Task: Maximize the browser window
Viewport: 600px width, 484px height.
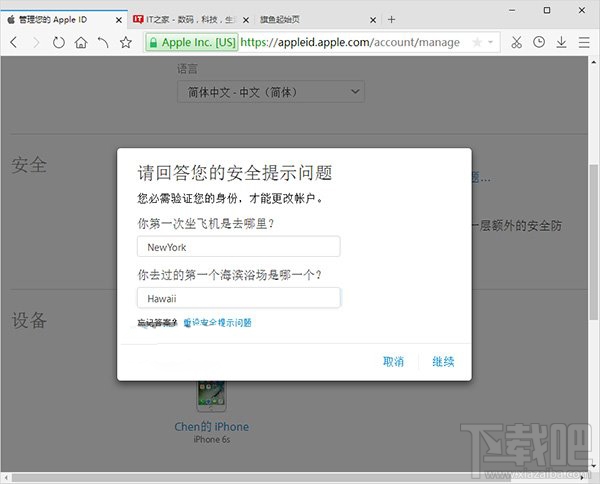Action: [547, 10]
